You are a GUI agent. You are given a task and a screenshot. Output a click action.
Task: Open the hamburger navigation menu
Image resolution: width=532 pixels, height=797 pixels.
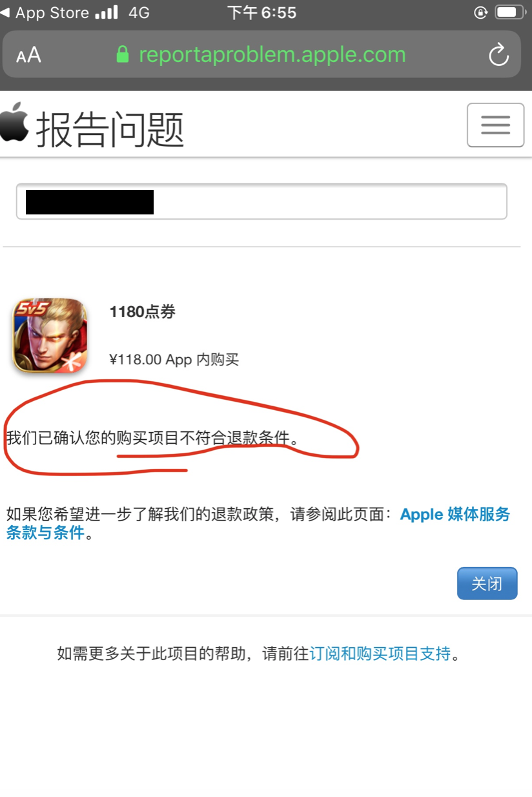[495, 125]
